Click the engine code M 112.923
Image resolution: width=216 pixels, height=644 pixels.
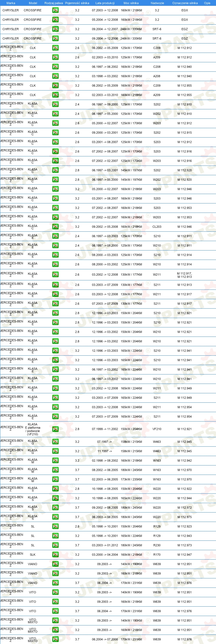pos(185,526)
